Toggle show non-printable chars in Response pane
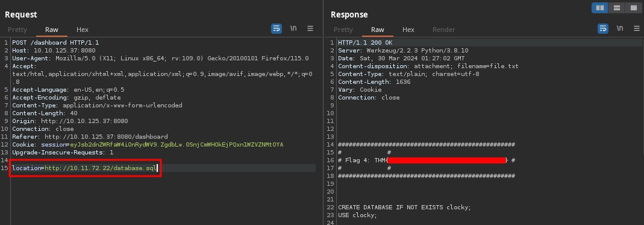This screenshot has height=225, width=644. 620,28
